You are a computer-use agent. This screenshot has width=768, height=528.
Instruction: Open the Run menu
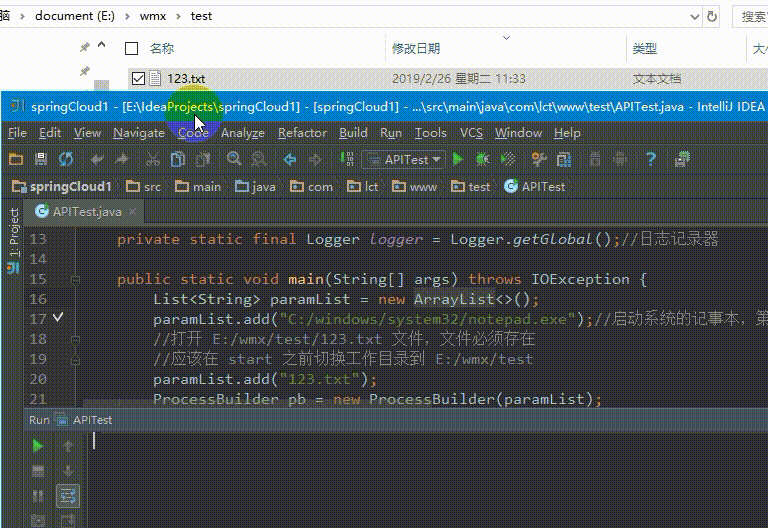390,133
